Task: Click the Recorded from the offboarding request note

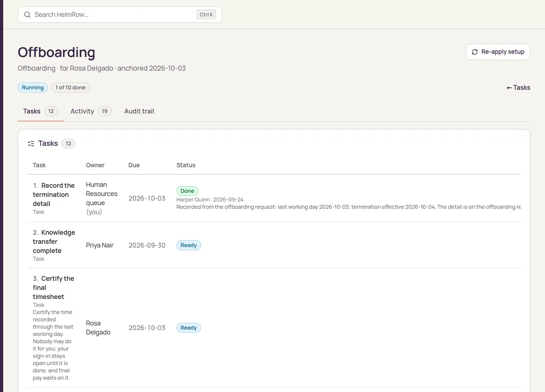Action: [348, 207]
